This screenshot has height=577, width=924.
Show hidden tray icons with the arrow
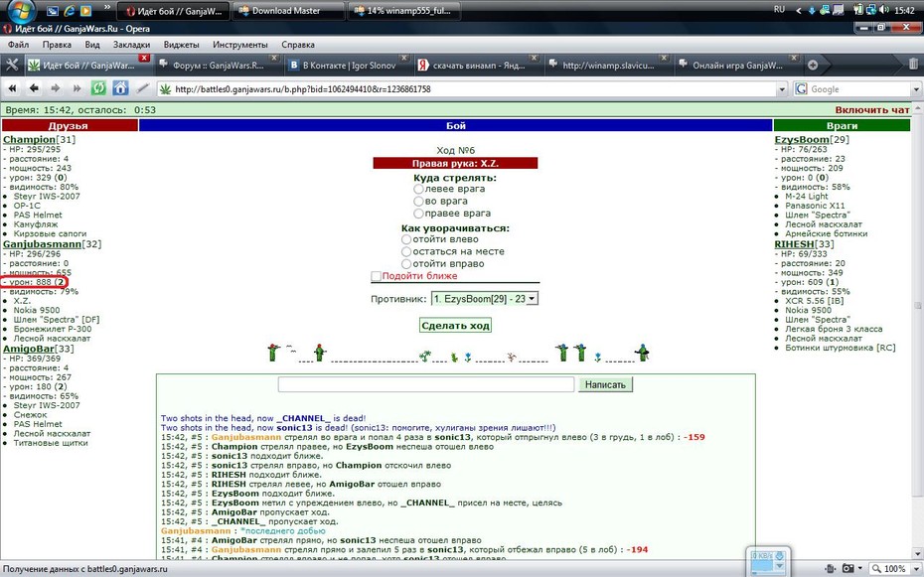799,10
